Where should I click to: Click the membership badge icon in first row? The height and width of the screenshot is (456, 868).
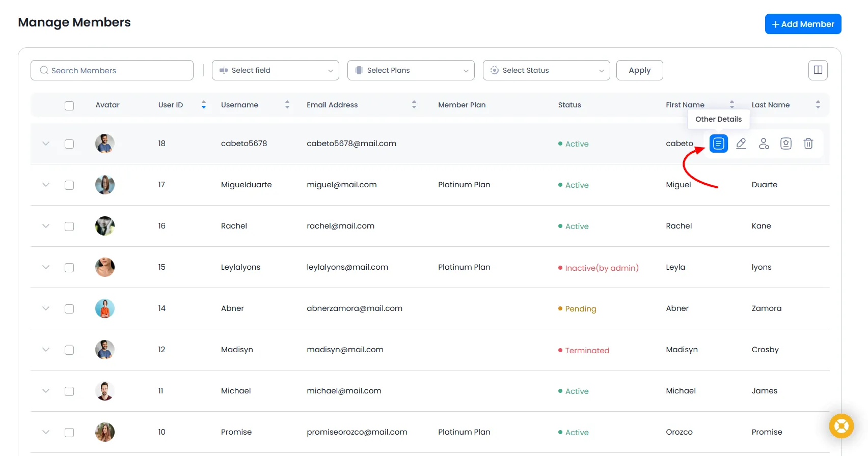point(786,144)
